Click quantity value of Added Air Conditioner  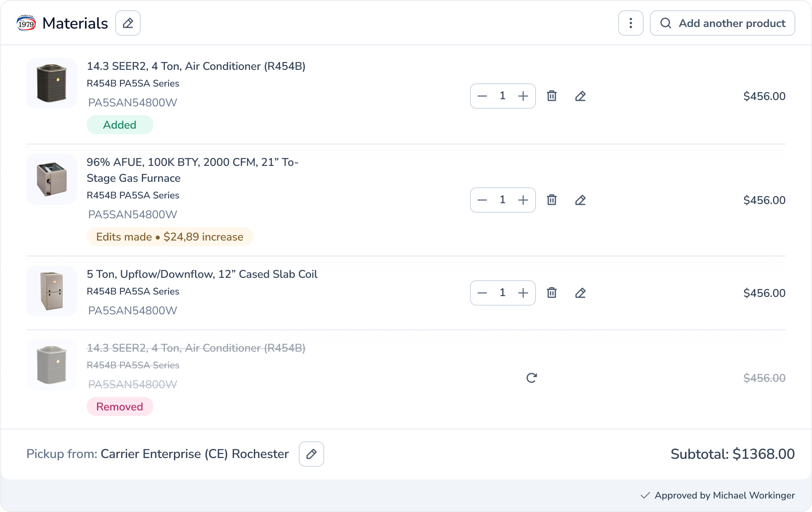pyautogui.click(x=503, y=96)
